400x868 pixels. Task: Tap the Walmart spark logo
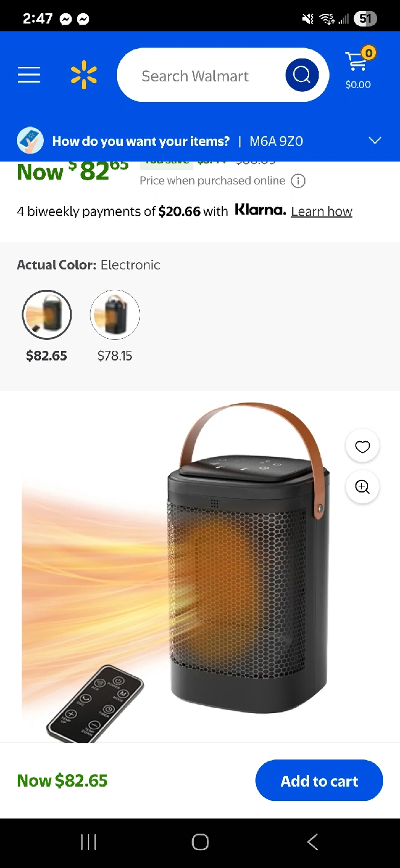84,75
